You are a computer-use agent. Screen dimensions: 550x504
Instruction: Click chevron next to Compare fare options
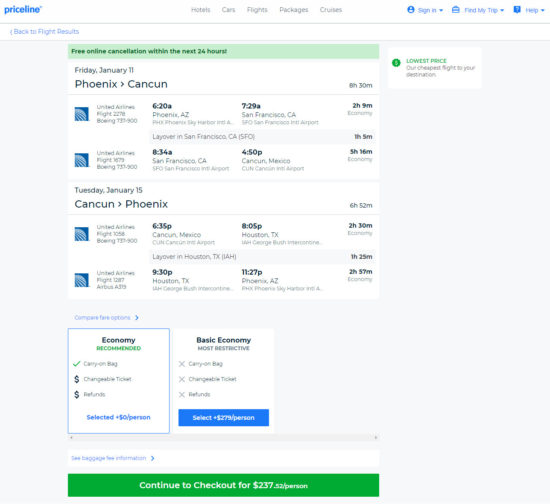pos(137,317)
